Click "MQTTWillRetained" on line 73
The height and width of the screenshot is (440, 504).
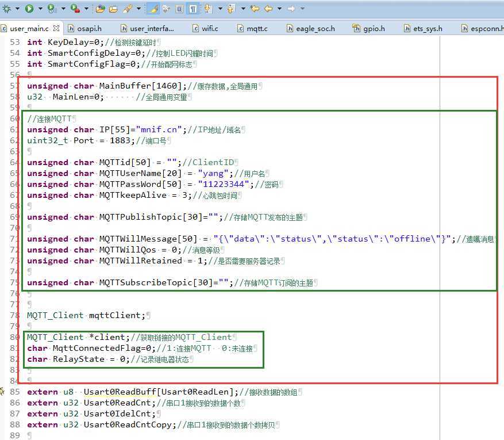click(x=140, y=261)
